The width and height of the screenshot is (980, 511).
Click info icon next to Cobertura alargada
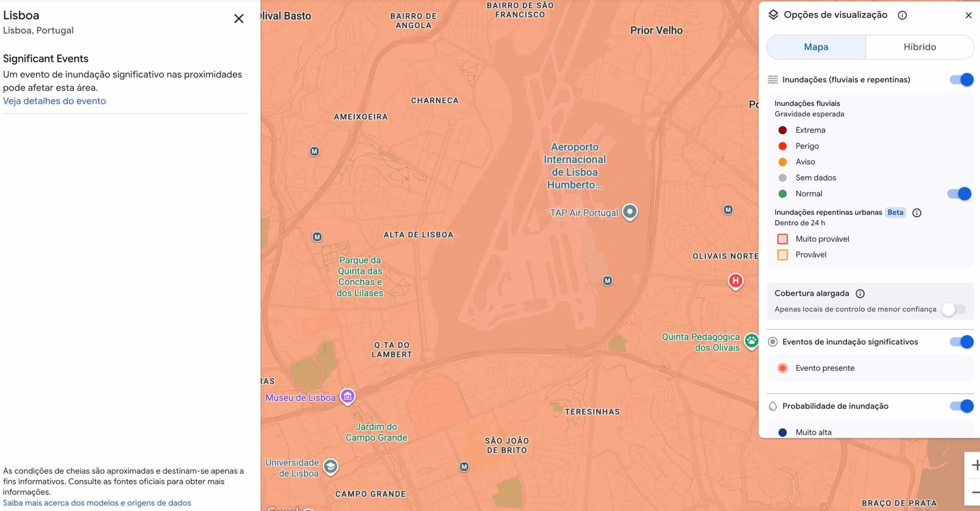[860, 294]
